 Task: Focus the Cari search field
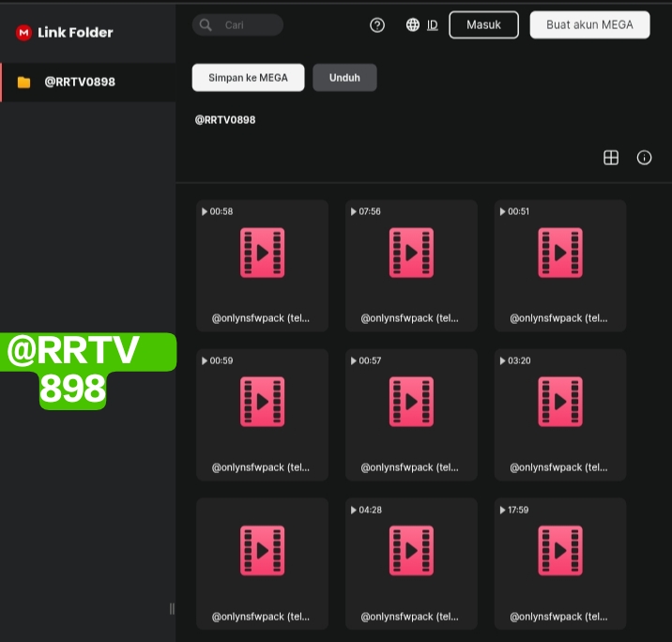(x=237, y=24)
